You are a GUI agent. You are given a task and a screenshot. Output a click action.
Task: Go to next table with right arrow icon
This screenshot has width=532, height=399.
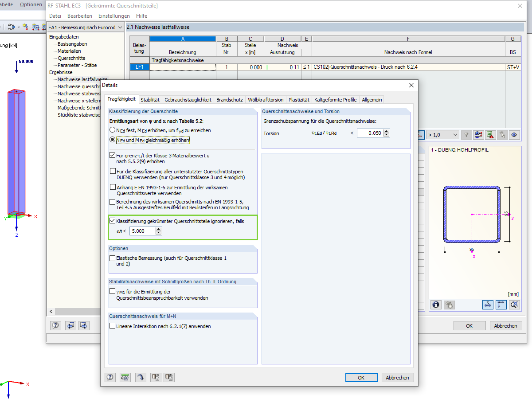point(84,325)
